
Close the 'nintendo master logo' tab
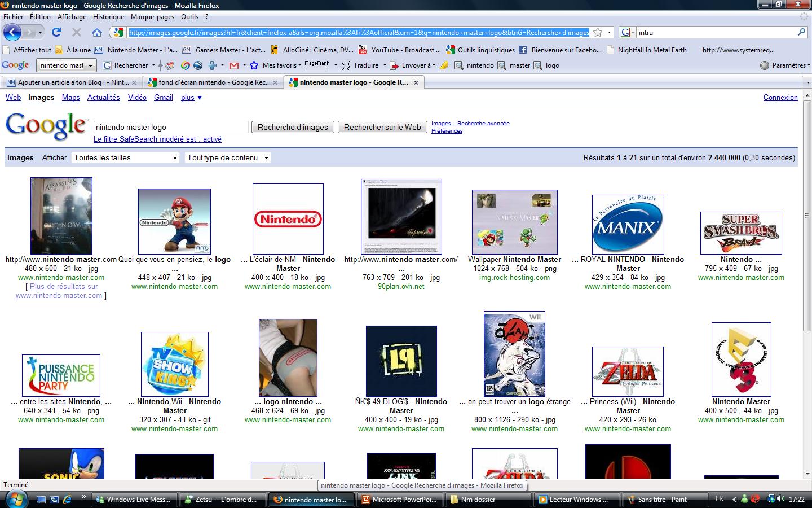[416, 82]
